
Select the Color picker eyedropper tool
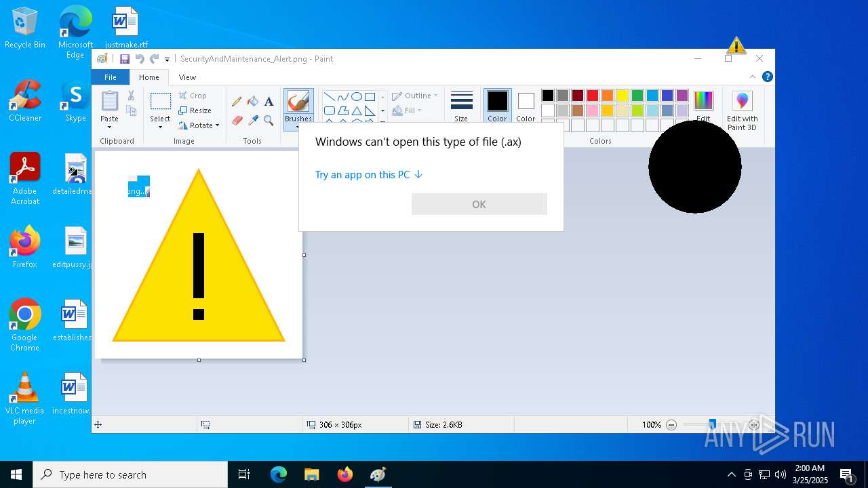[253, 121]
